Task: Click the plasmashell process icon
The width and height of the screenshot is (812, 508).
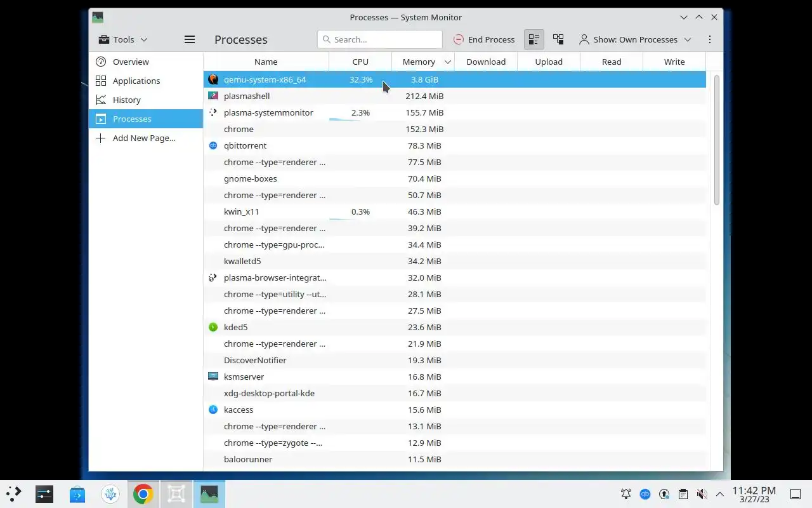Action: pos(213,96)
